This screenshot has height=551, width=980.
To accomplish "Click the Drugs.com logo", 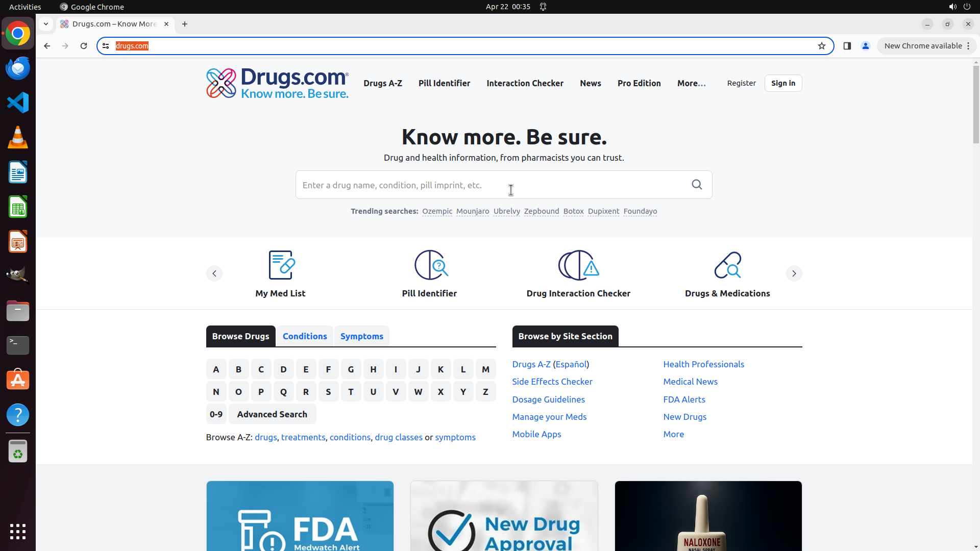I will tap(277, 83).
